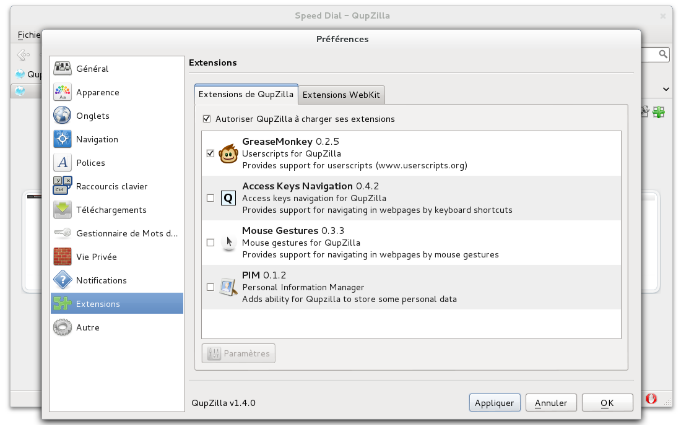Click the Général icon in sidebar
This screenshot has width=681, height=427.
[63, 69]
